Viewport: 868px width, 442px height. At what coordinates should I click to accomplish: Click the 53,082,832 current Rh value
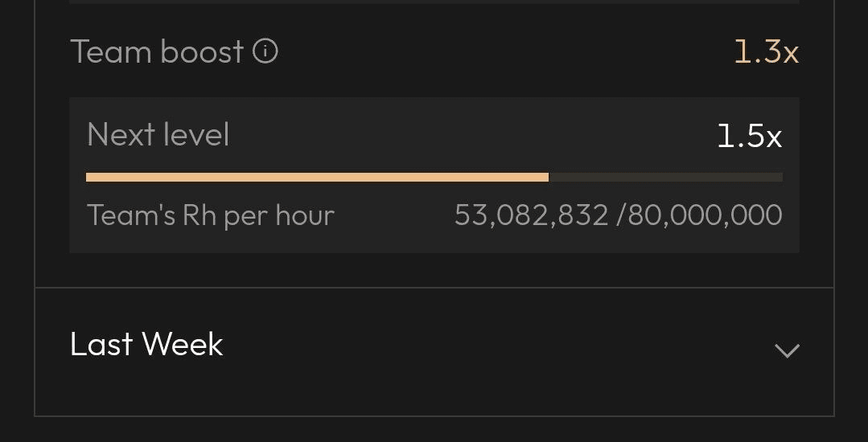pos(532,215)
